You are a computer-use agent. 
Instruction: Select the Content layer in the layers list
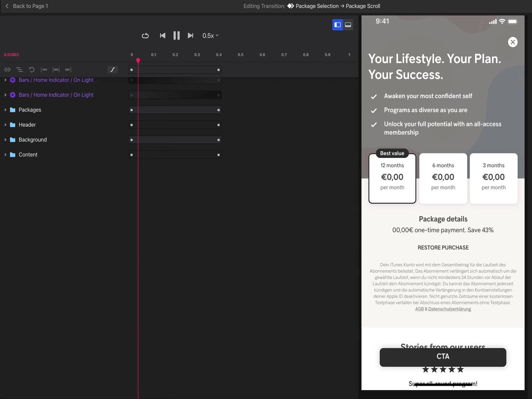28,155
